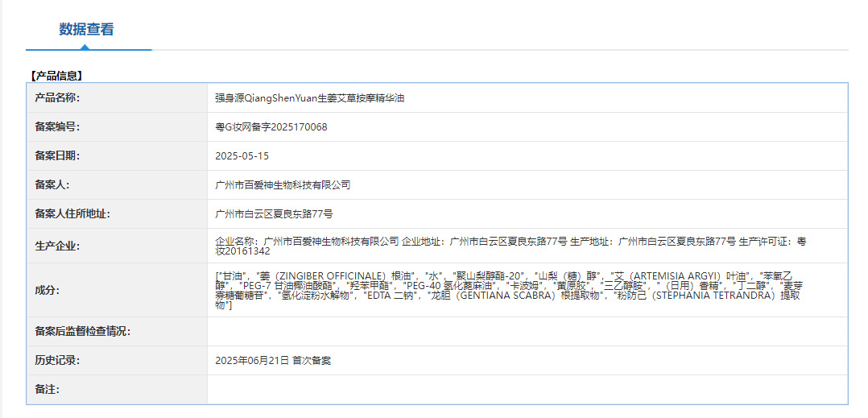Click the 成分 row label

point(47,290)
